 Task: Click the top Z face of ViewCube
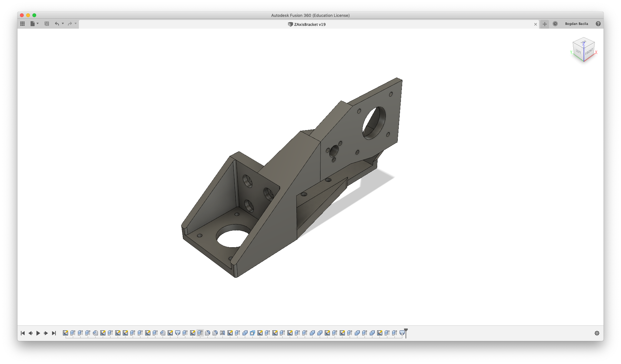click(x=584, y=43)
